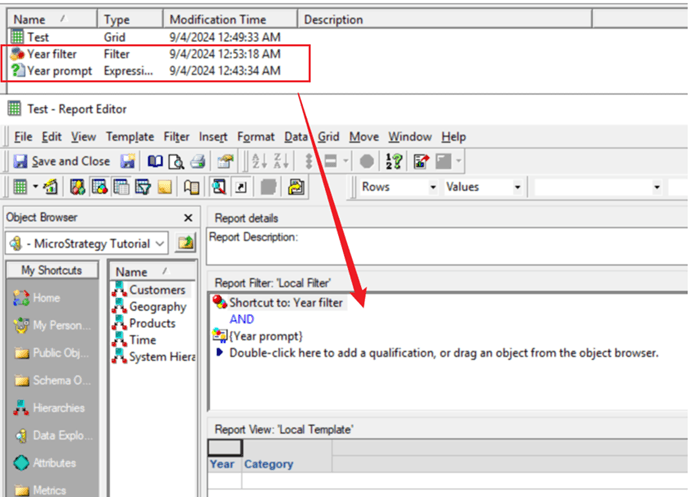
Task: Open the Rows dropdown in the toolbar
Action: [433, 187]
